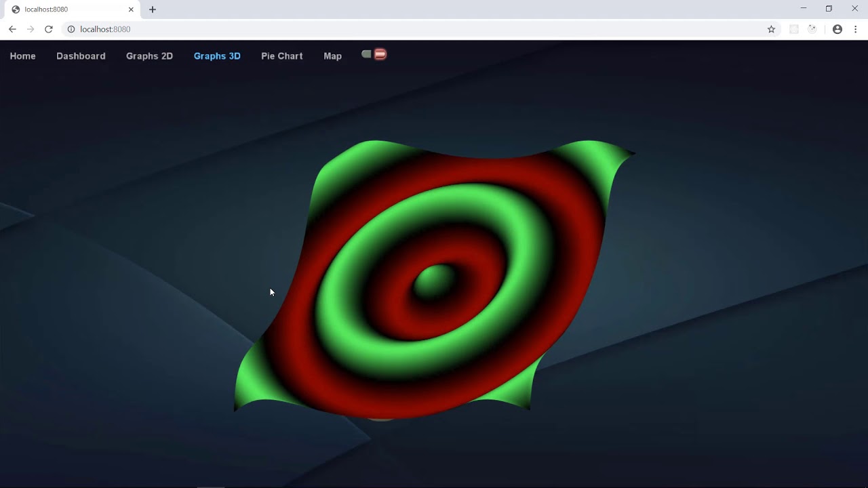Focus the localhost:8080 address bar

click(x=422, y=29)
